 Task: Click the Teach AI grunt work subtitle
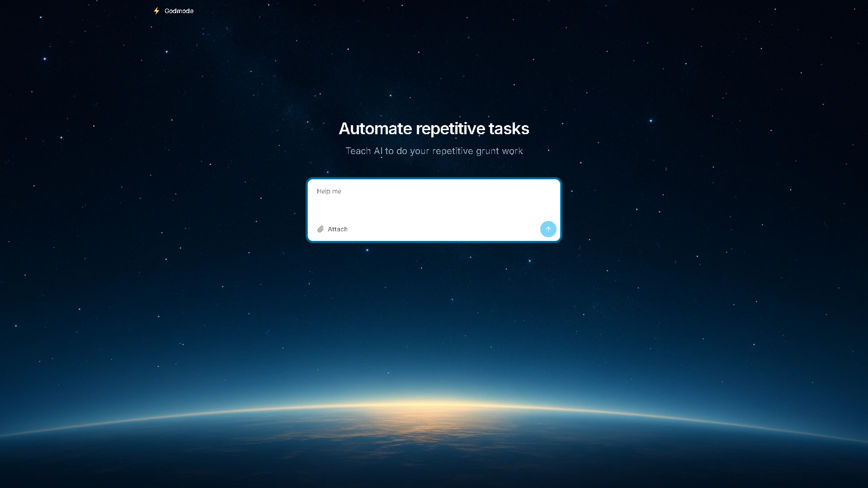pos(434,151)
